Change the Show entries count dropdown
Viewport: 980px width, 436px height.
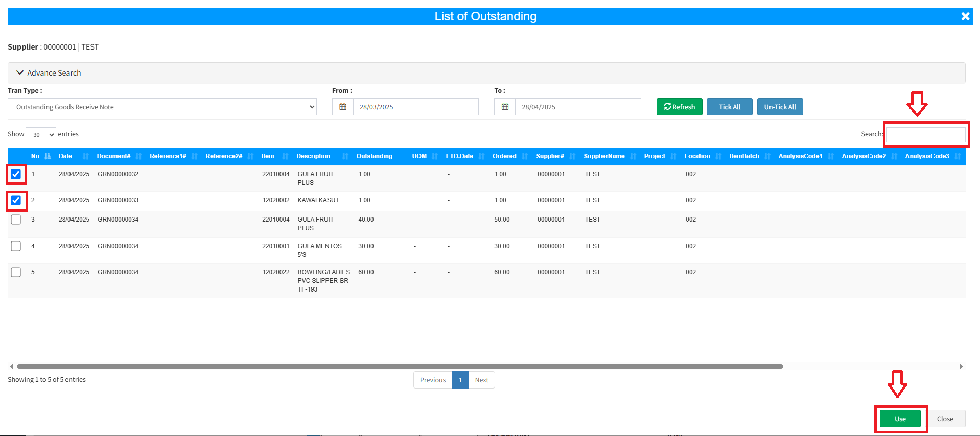[x=41, y=135]
